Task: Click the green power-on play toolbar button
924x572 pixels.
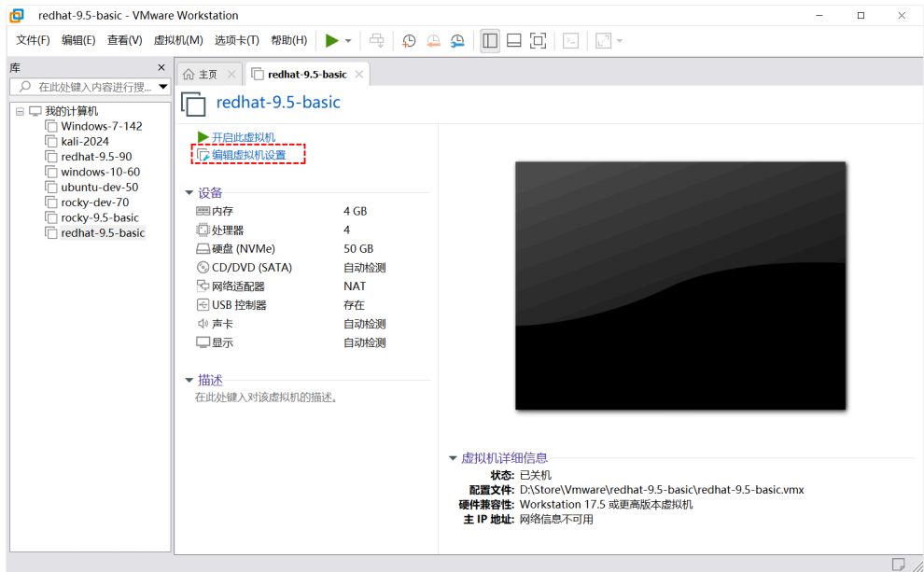Action: [x=331, y=41]
